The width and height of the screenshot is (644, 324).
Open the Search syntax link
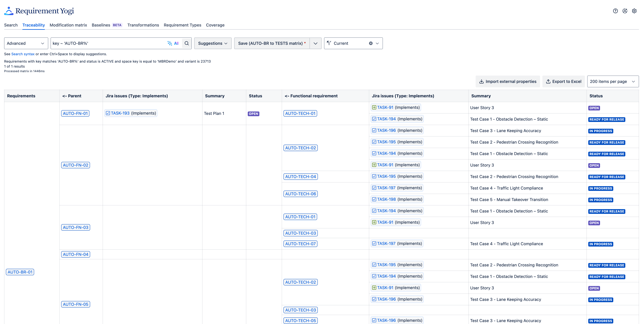point(23,54)
